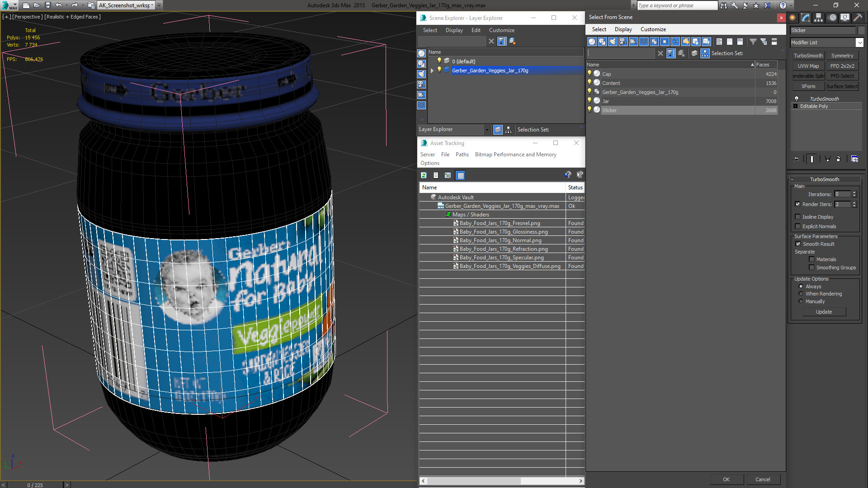Screen dimensions: 868x488
Task: Open the Hierarchy tab in the command panel
Action: tap(819, 18)
